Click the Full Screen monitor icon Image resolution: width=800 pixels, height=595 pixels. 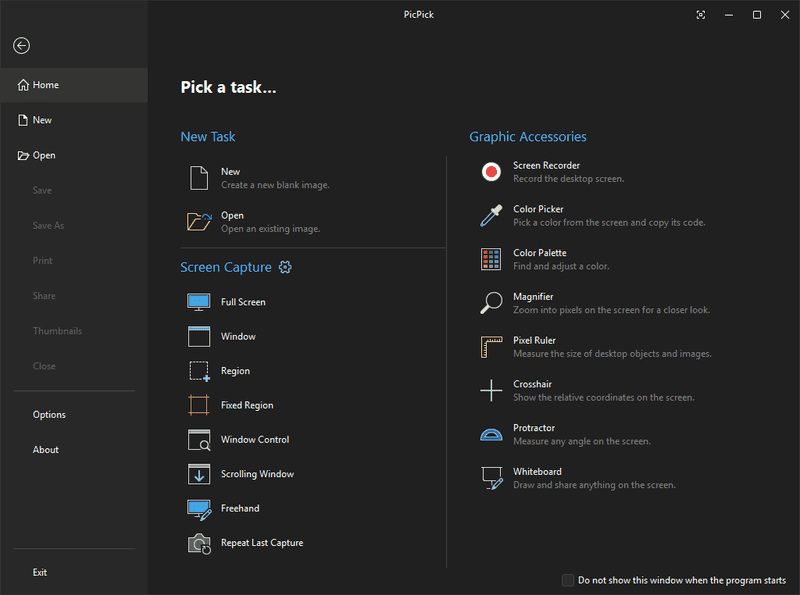point(199,302)
